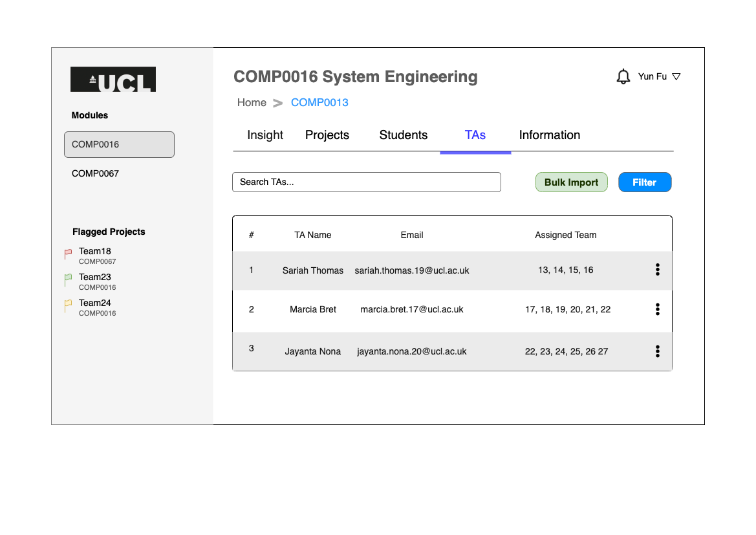Click the jayanta.nona.20@ucl.ac.uk email
The width and height of the screenshot is (756, 535).
click(x=412, y=352)
